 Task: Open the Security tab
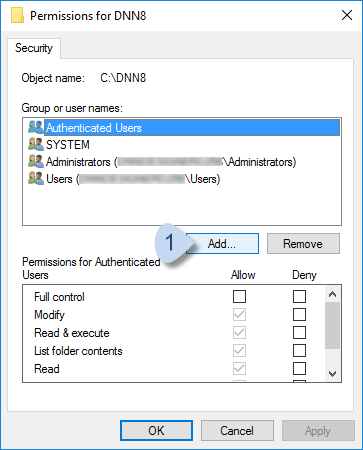pyautogui.click(x=34, y=48)
